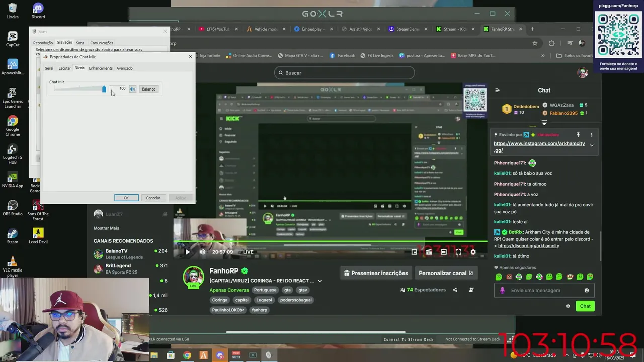Switch to the Geral tab
The height and width of the screenshot is (362, 644).
tap(49, 68)
